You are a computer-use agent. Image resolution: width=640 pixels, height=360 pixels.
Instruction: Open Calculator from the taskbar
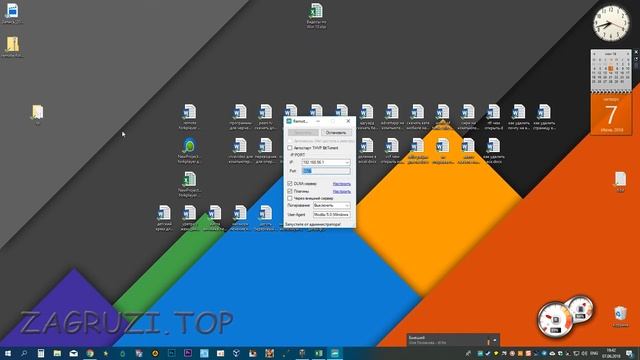(x=40, y=353)
